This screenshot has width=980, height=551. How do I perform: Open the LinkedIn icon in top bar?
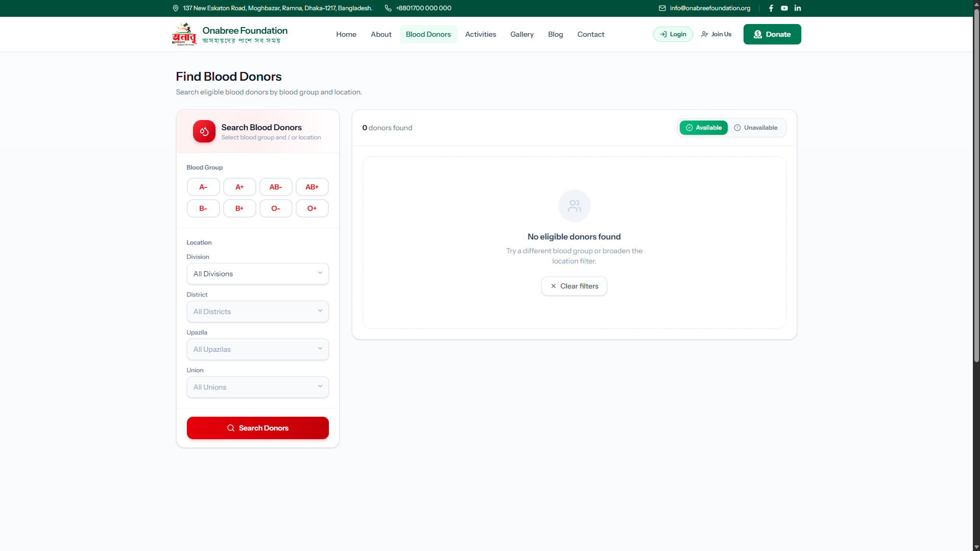[x=798, y=8]
